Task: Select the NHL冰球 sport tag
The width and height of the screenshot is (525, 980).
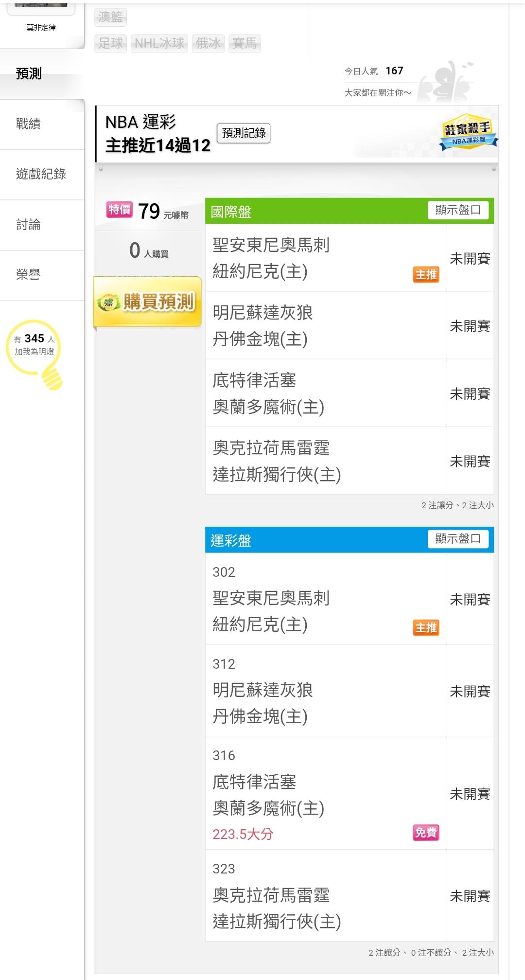Action: 159,43
